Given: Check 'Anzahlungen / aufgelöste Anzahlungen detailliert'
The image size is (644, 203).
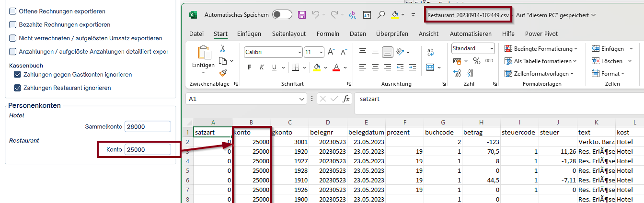Looking at the screenshot, I should pyautogui.click(x=13, y=51).
